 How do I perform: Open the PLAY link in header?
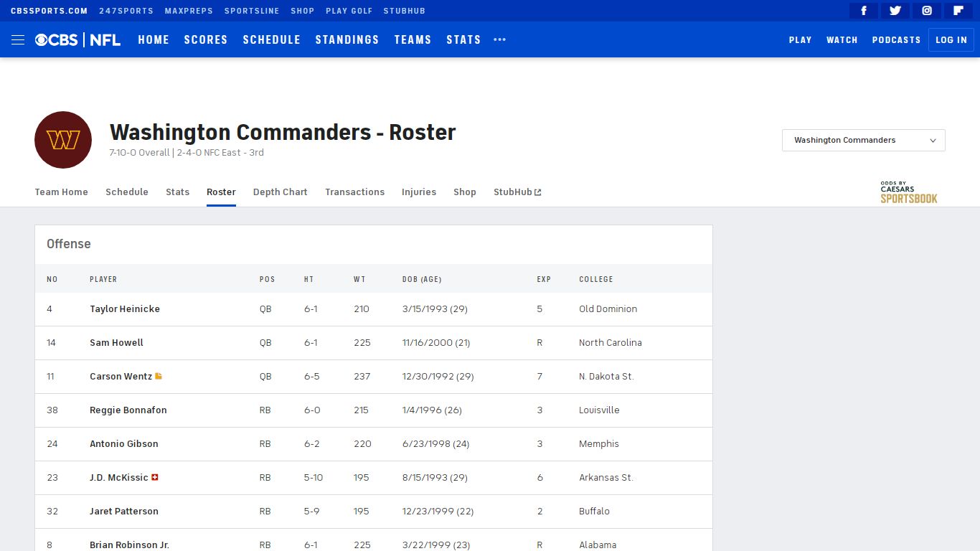(x=801, y=40)
